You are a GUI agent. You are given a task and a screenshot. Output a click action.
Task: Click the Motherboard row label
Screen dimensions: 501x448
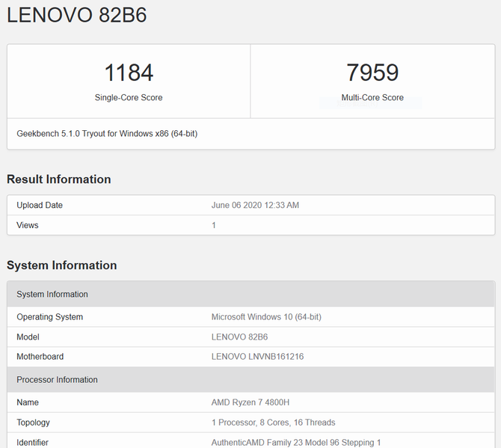(x=40, y=357)
